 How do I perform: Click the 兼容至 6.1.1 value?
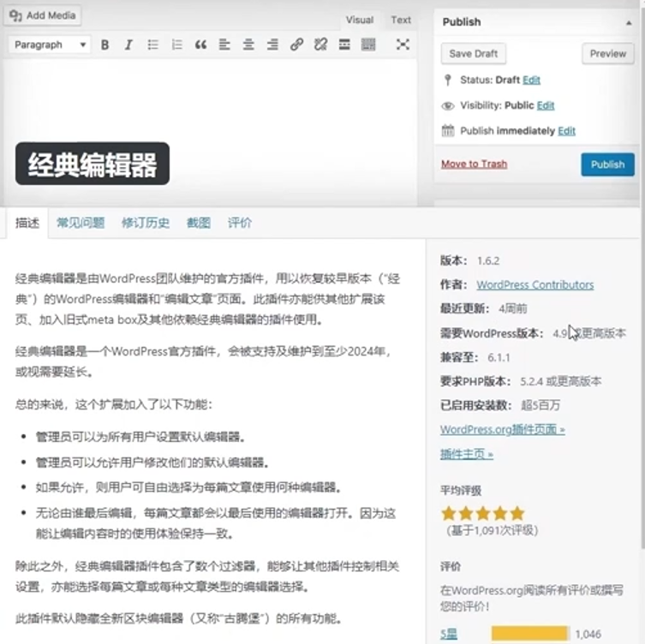[499, 358]
